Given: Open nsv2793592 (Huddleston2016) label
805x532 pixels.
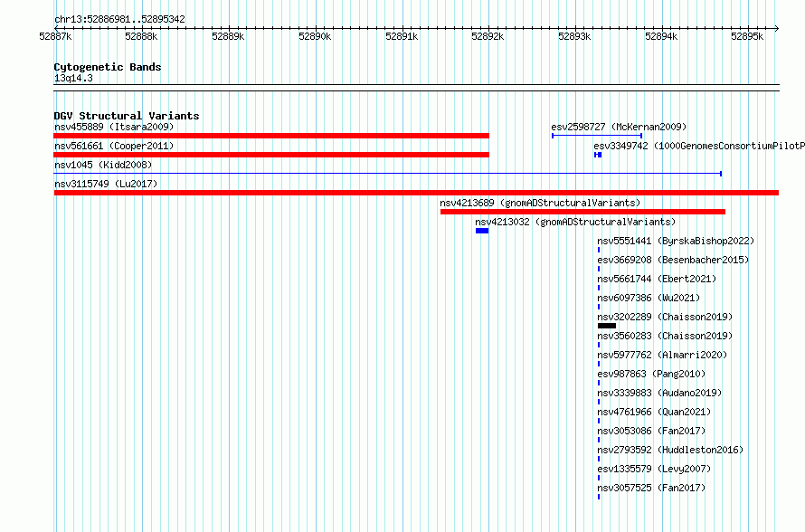Looking at the screenshot, I should click(x=670, y=450).
